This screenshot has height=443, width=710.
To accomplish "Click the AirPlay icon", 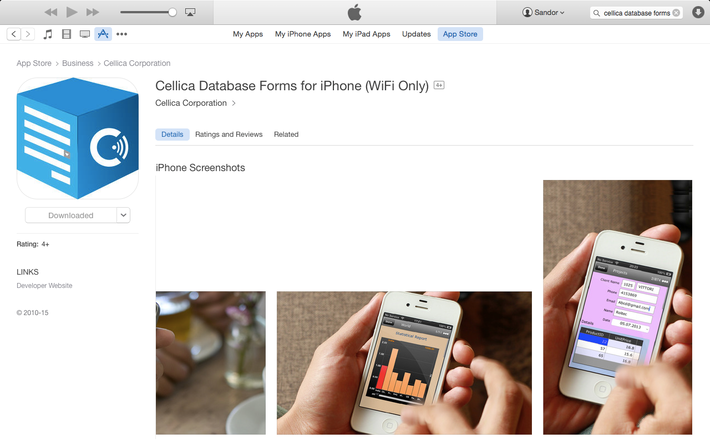I will (x=190, y=12).
